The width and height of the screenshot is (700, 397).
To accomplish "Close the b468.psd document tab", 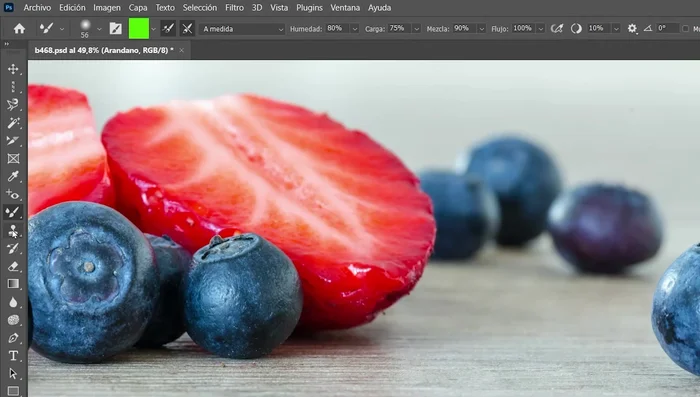I will 182,50.
